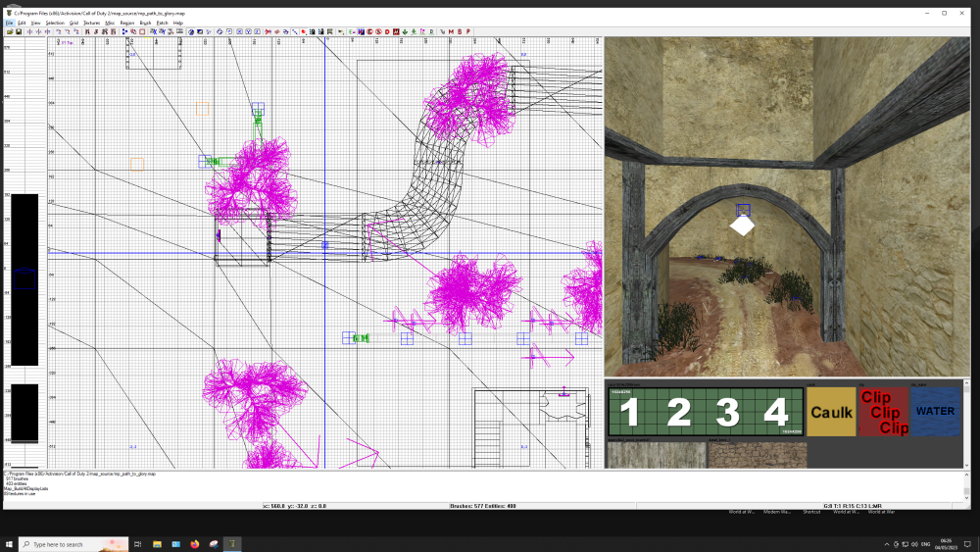This screenshot has width=980, height=552.
Task: Click Select Complete Tall toolbar icon
Action: click(87, 31)
